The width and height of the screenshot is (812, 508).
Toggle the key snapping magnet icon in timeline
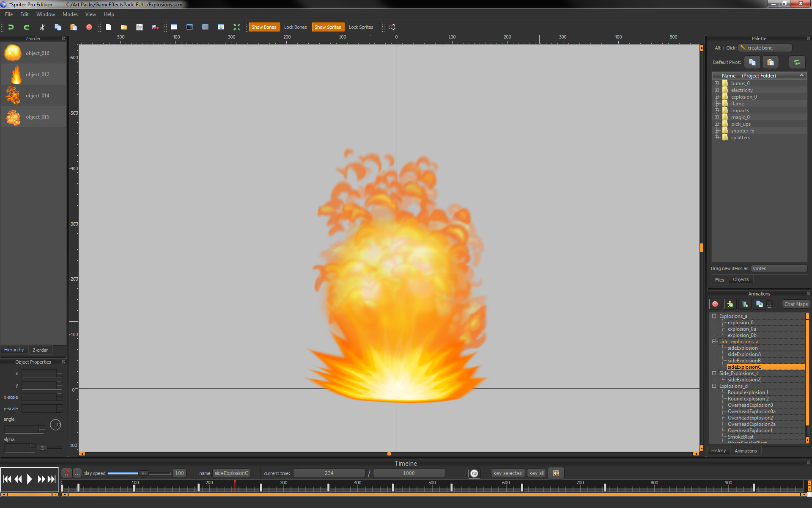[67, 473]
